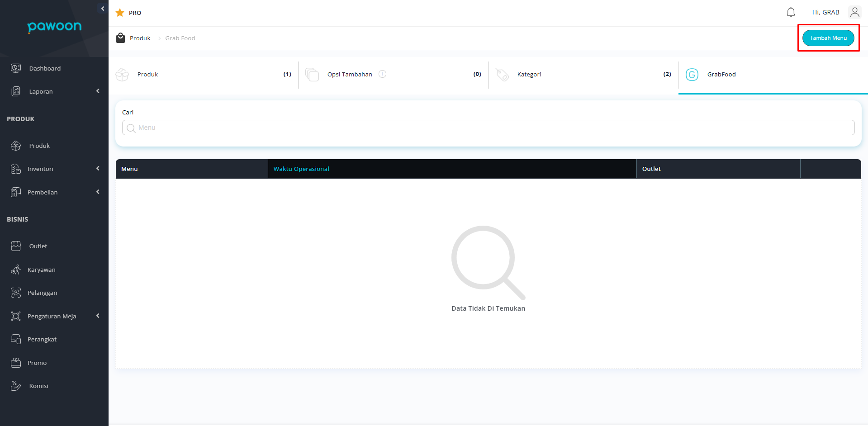Viewport: 868px width, 426px height.
Task: Click the Hi, GRAB greeting
Action: click(825, 12)
